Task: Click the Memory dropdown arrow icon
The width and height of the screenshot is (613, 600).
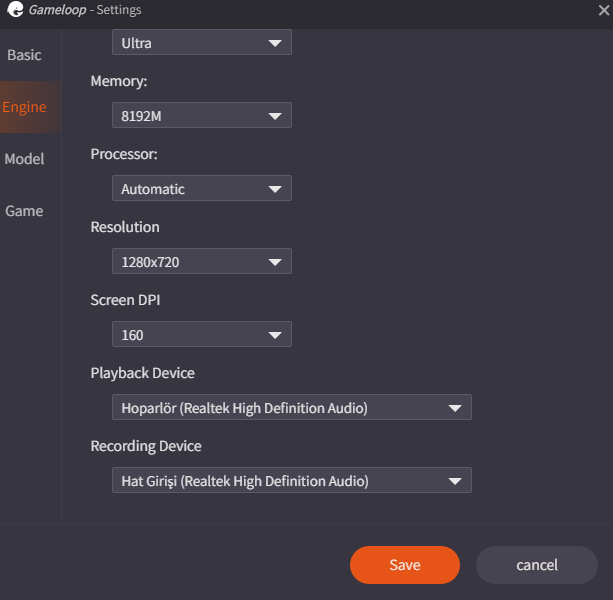Action: (x=276, y=117)
